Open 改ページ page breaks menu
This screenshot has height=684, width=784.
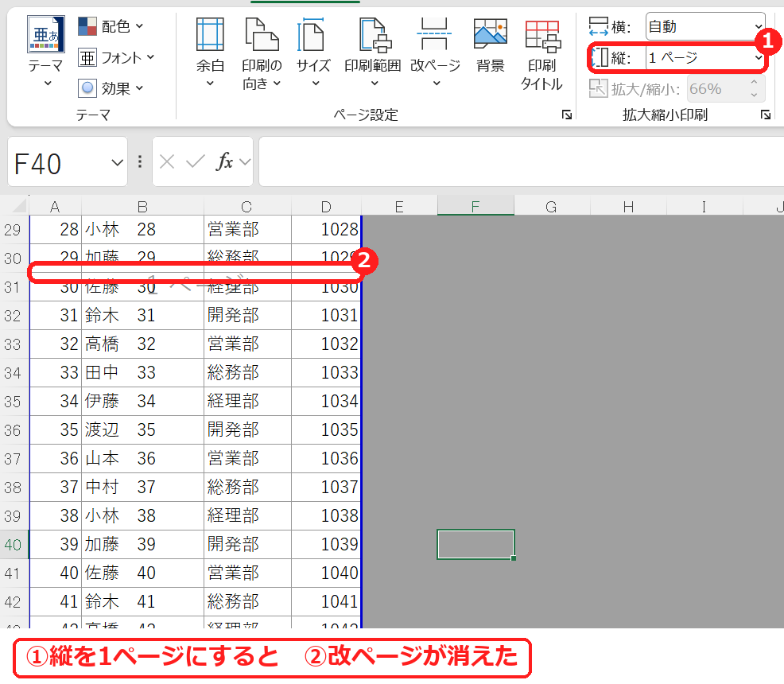[x=435, y=52]
